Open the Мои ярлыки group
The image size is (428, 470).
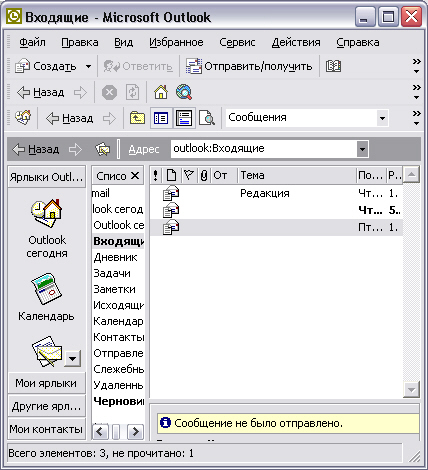[x=46, y=383]
